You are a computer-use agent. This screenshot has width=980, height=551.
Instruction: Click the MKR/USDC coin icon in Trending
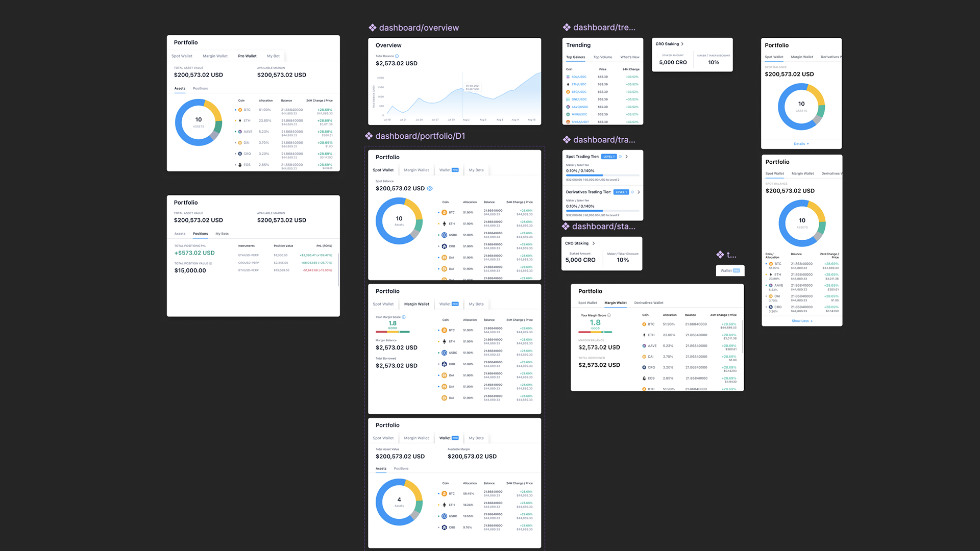tap(568, 114)
